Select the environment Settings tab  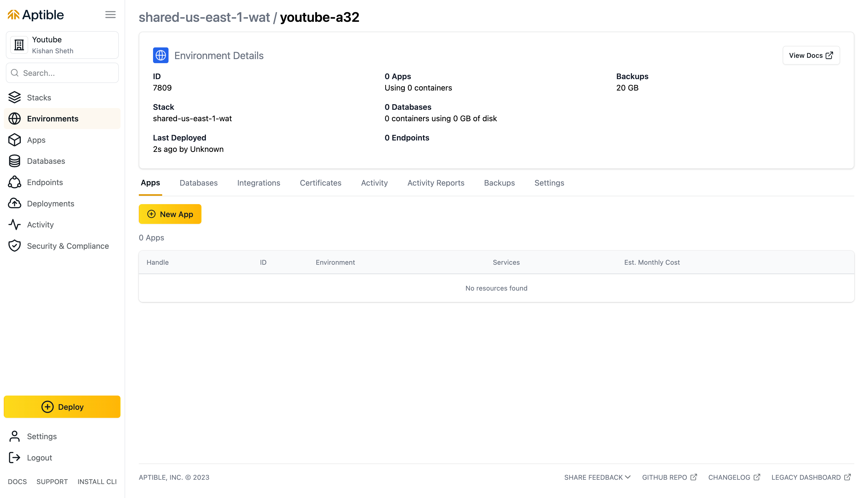click(549, 183)
